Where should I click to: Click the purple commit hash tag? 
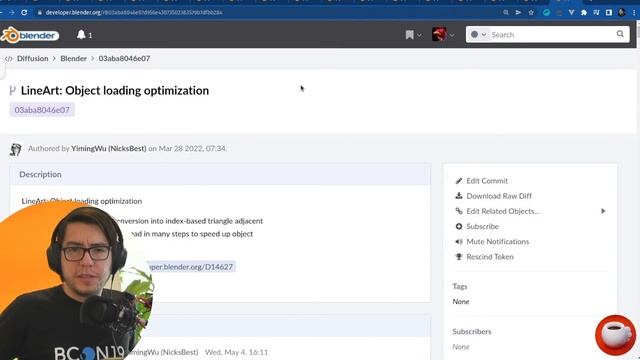[42, 110]
